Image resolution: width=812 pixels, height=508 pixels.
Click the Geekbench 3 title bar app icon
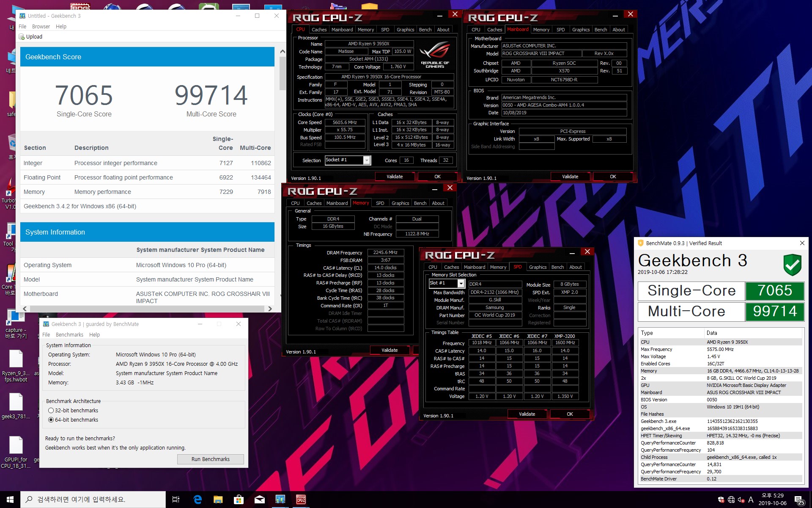22,16
